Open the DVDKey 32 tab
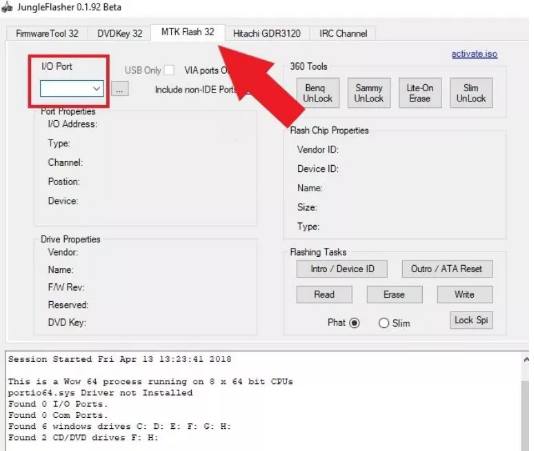The image size is (534, 451). 120,33
